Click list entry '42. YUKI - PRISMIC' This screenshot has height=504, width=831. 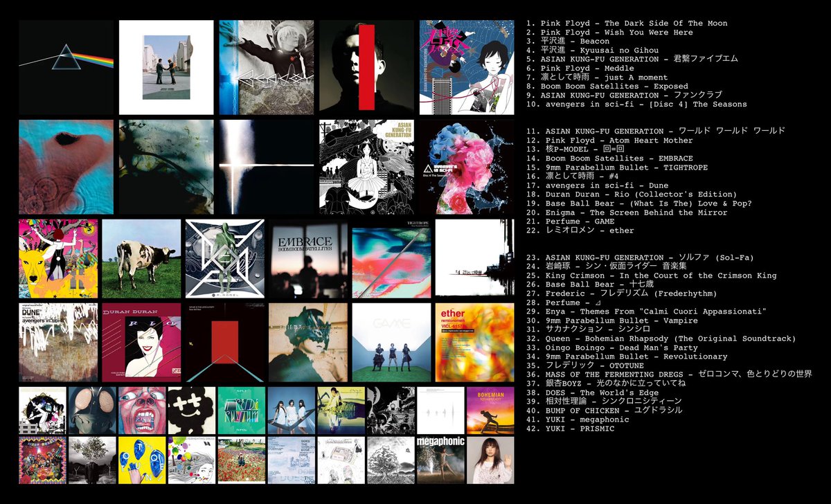pos(570,428)
